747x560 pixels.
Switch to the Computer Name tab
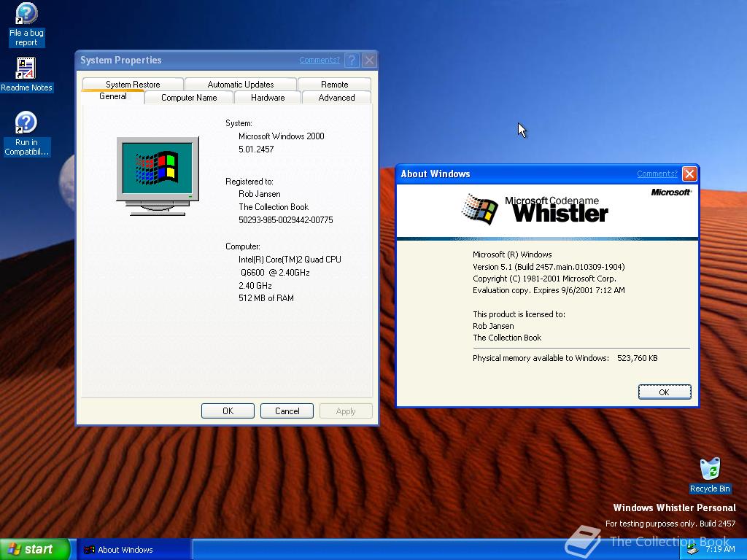[188, 97]
